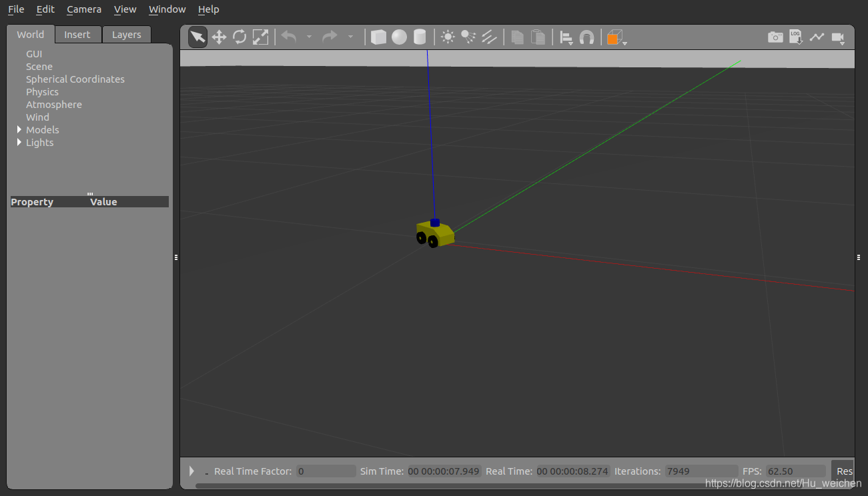Add a spot light
The image size is (868, 496).
pyautogui.click(x=468, y=37)
